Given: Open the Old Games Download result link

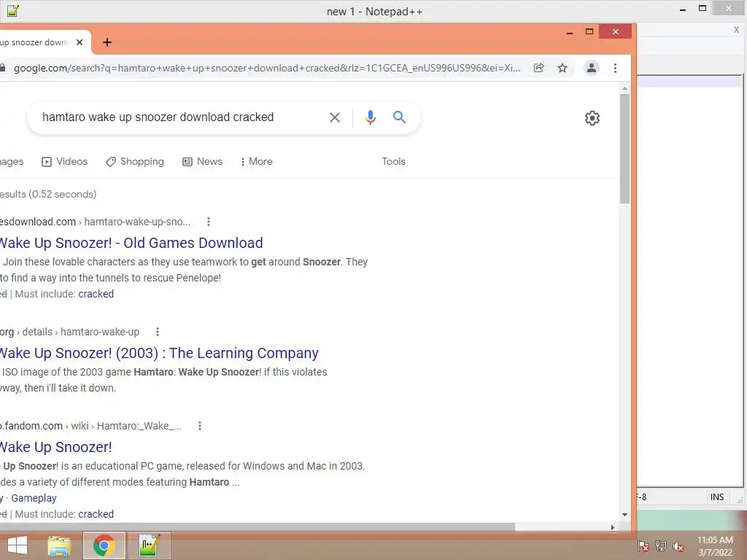Looking at the screenshot, I should pyautogui.click(x=131, y=243).
